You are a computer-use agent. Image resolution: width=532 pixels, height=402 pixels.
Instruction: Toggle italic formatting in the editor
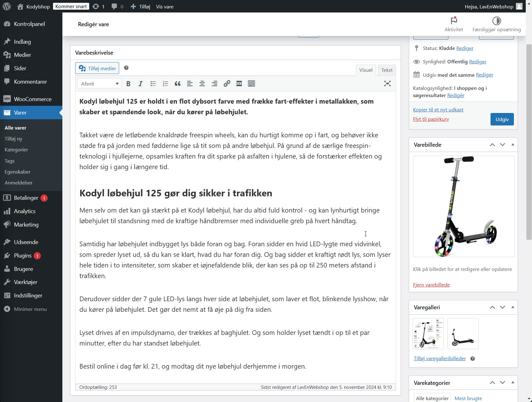[x=140, y=83]
